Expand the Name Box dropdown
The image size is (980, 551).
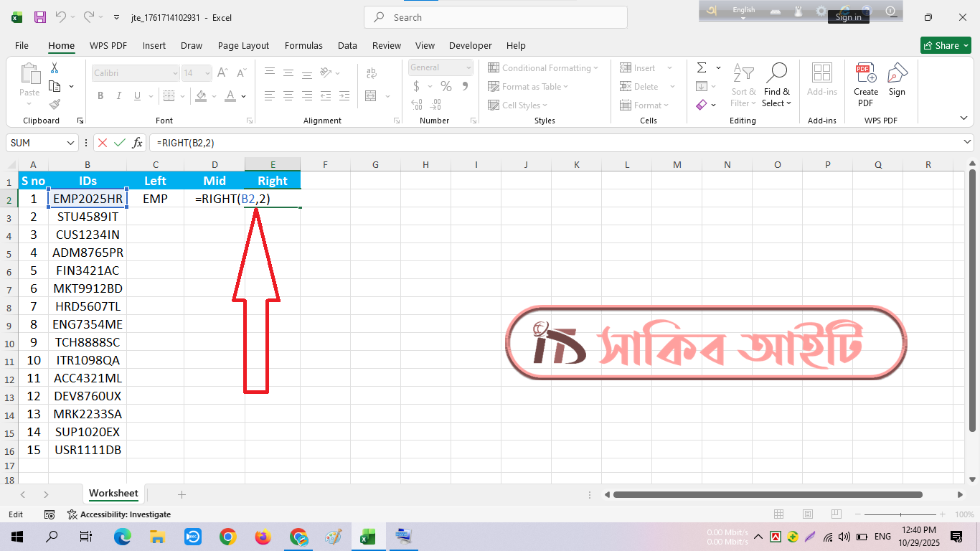click(x=70, y=143)
